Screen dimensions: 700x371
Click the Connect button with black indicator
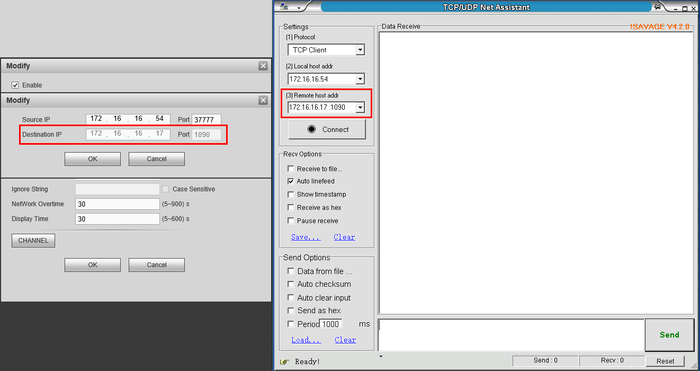coord(327,129)
